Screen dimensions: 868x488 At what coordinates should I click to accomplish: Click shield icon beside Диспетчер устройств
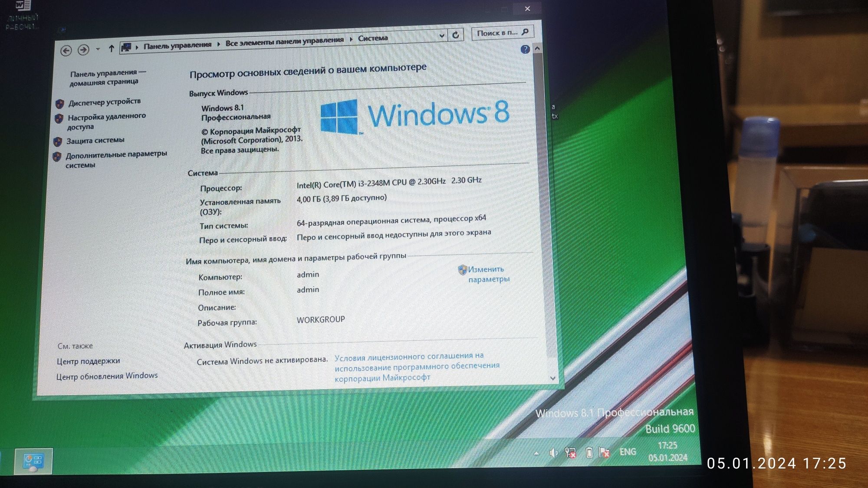tap(60, 103)
